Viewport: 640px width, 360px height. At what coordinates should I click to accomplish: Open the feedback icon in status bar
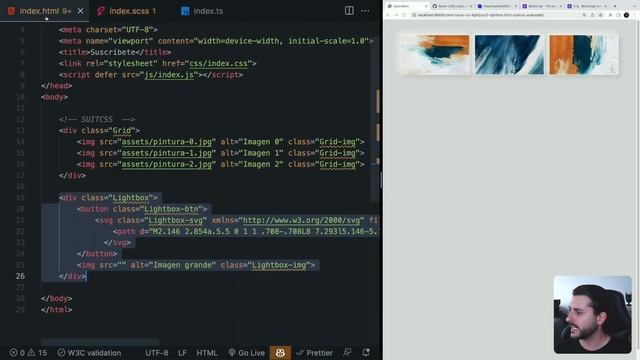tap(347, 353)
